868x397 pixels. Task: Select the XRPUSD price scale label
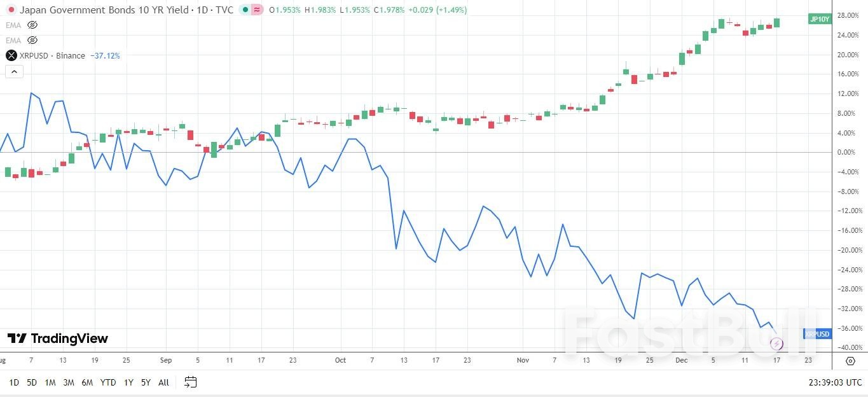pos(817,333)
